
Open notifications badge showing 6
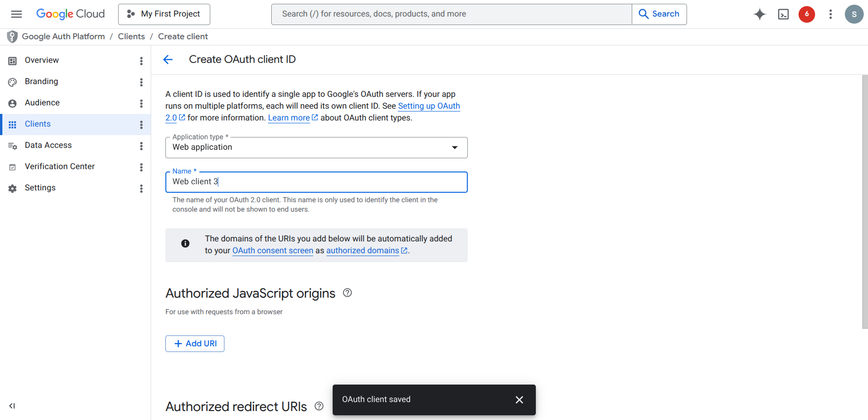point(807,14)
